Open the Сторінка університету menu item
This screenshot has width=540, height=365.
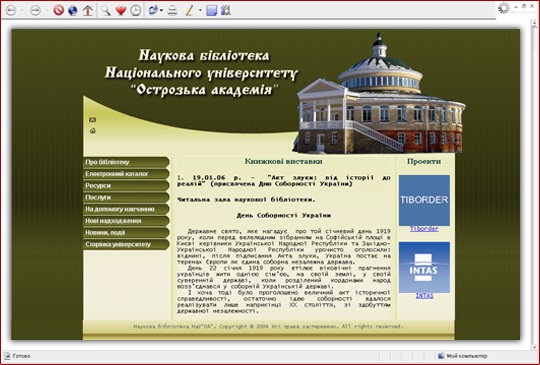click(126, 244)
